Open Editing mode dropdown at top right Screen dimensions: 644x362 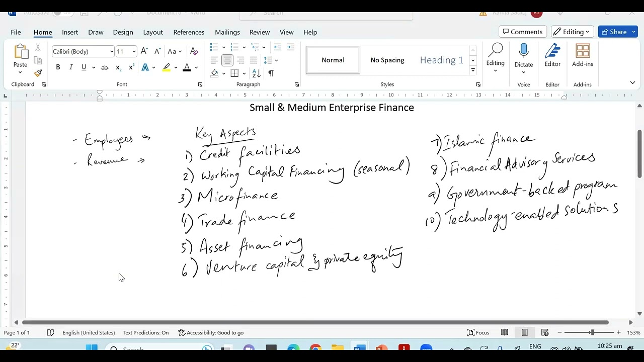click(573, 32)
